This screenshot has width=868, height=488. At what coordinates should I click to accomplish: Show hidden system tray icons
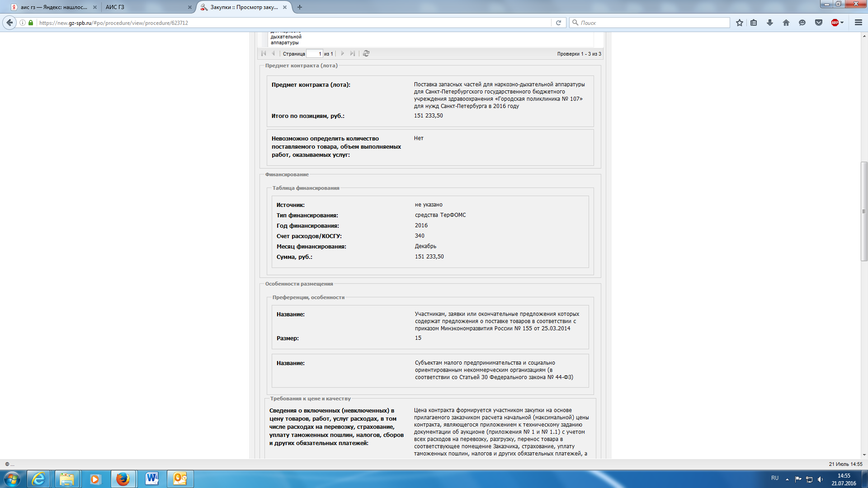tap(787, 479)
